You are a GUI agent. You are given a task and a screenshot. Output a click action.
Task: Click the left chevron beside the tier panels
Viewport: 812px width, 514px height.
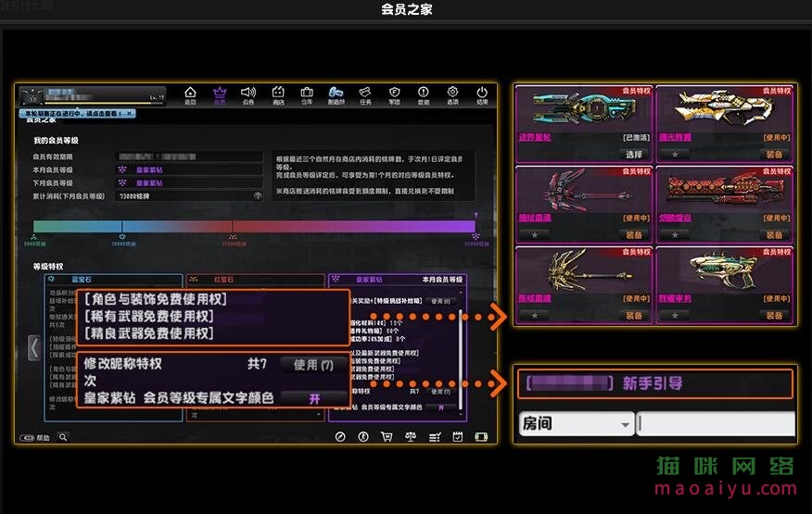coord(33,347)
